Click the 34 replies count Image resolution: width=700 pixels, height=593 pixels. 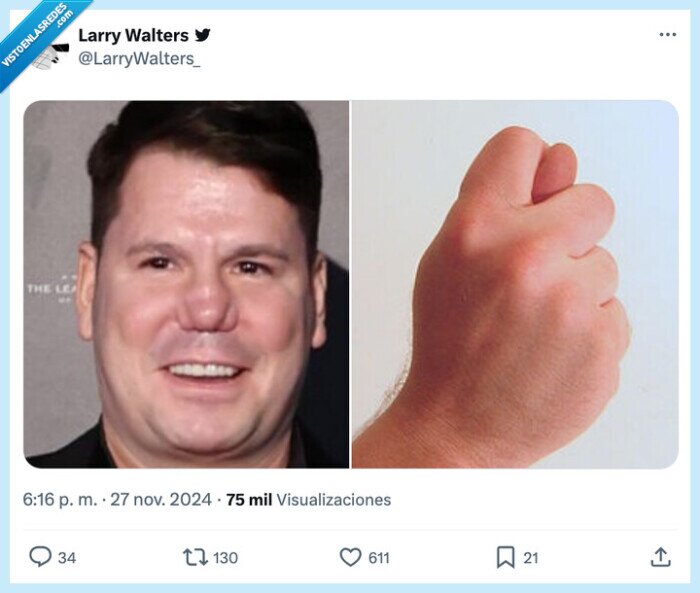point(67,558)
